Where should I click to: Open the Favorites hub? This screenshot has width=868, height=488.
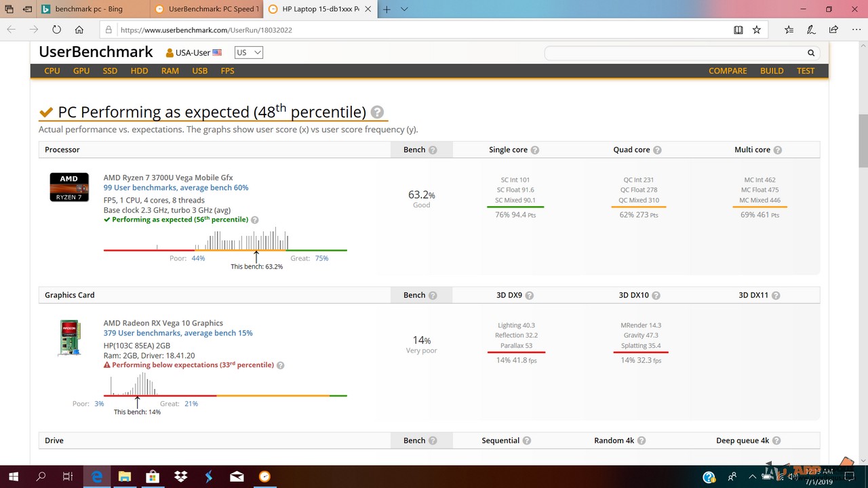(x=789, y=30)
